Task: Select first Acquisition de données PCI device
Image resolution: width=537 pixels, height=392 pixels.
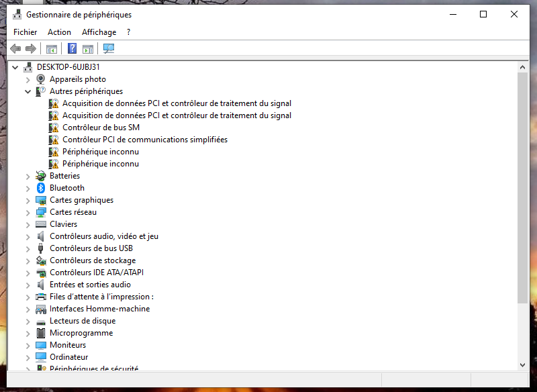Action: pos(177,103)
